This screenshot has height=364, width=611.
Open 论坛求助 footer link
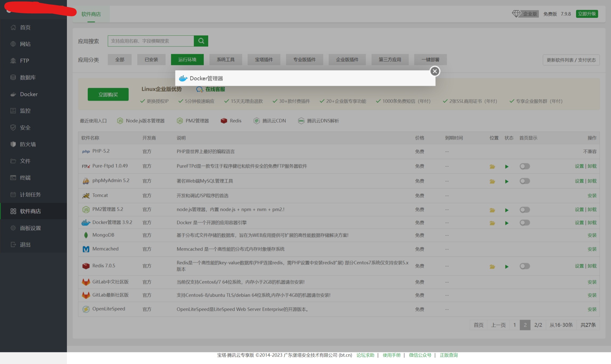(365, 355)
